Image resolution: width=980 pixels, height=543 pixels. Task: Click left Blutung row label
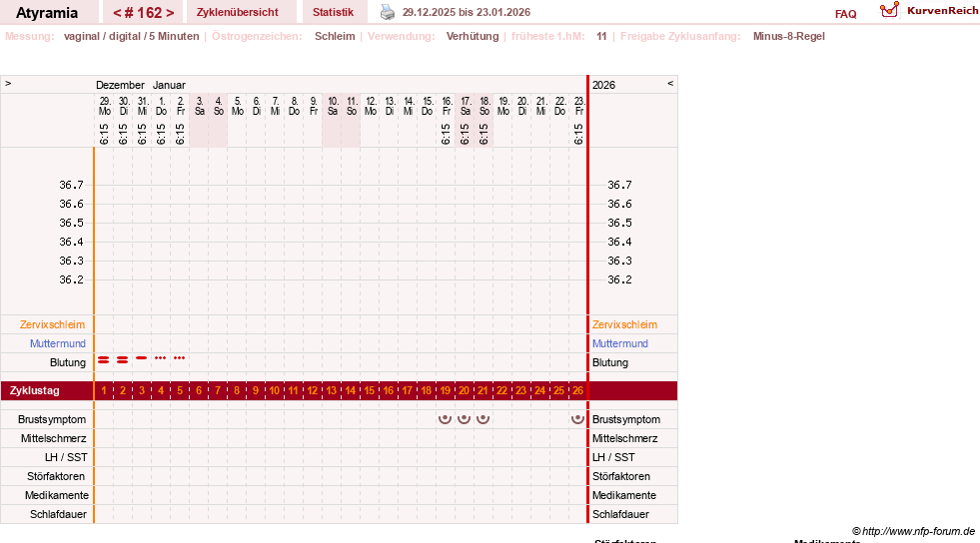[x=68, y=362]
